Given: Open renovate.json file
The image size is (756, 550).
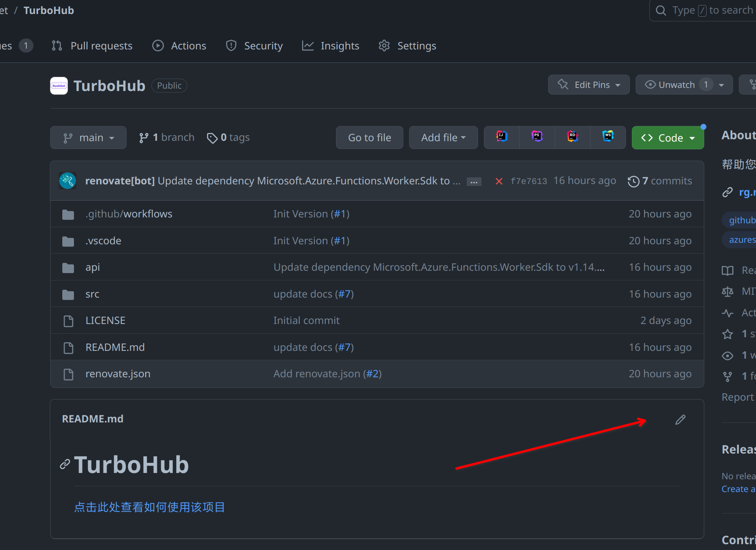Looking at the screenshot, I should point(118,374).
